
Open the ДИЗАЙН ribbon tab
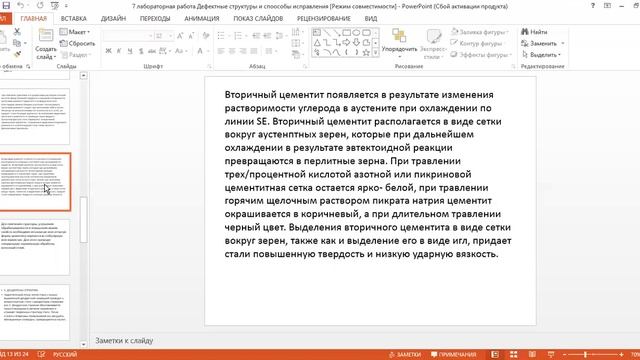[x=113, y=18]
